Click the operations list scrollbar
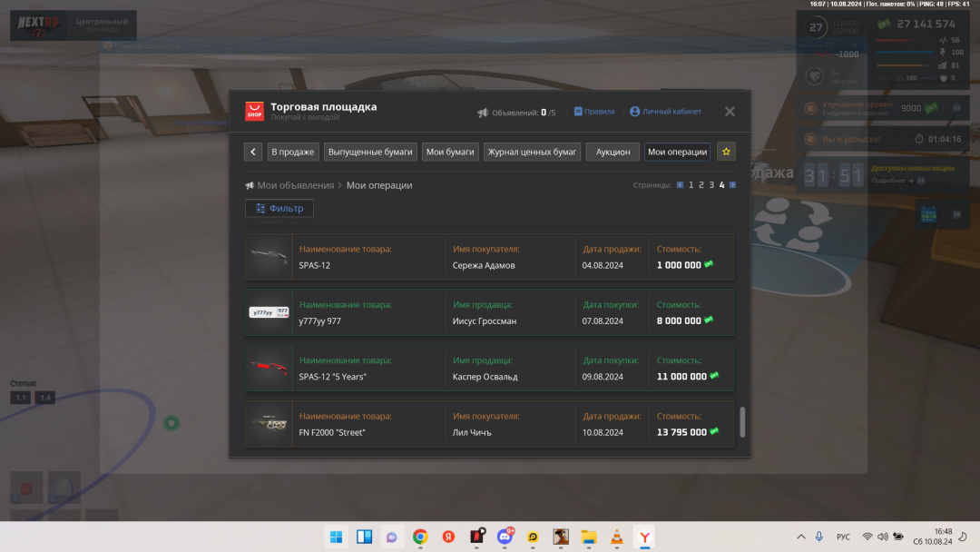Viewport: 980px width, 552px height. tap(743, 421)
